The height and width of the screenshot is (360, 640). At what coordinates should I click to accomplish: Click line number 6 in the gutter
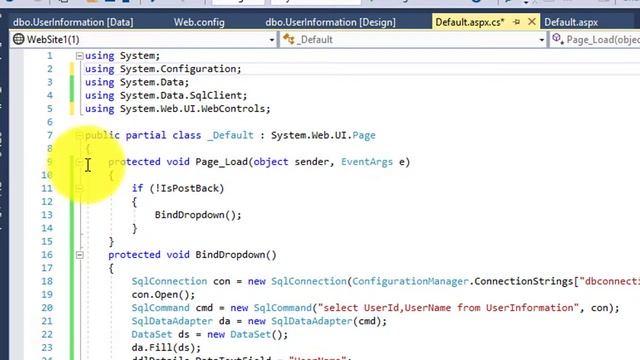(49, 122)
